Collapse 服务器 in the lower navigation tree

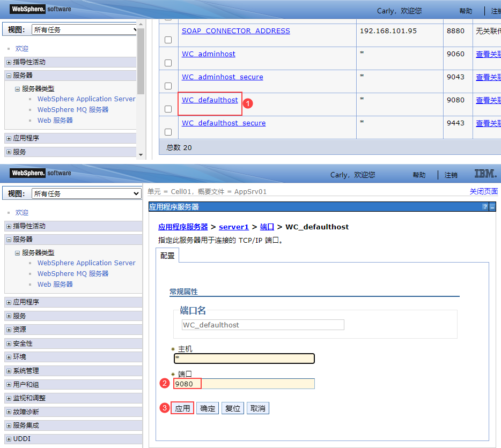[x=9, y=240]
